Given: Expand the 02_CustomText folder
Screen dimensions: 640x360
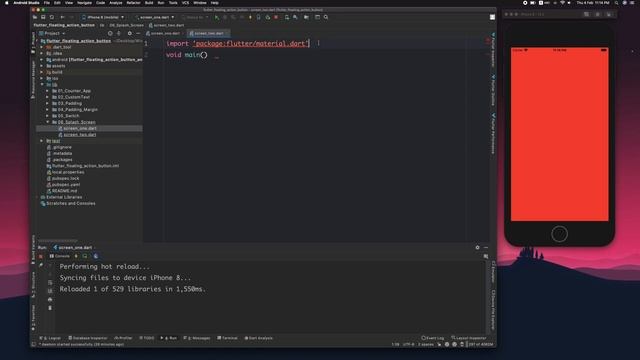Looking at the screenshot, I should [47, 97].
